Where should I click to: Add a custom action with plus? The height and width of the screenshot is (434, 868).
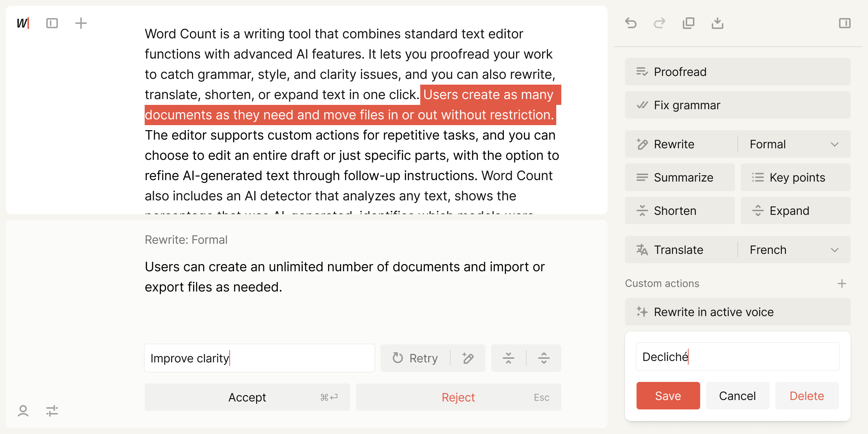(x=842, y=284)
